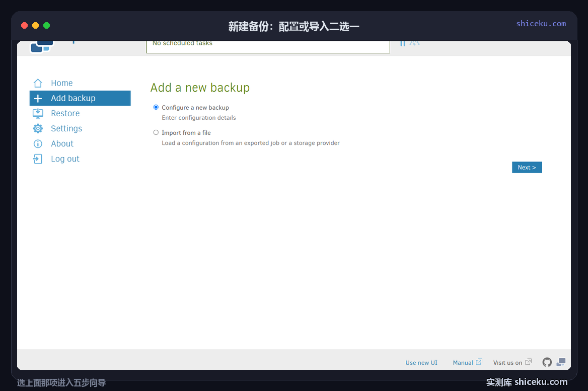
Task: Choose the Import from a file option
Action: click(156, 132)
